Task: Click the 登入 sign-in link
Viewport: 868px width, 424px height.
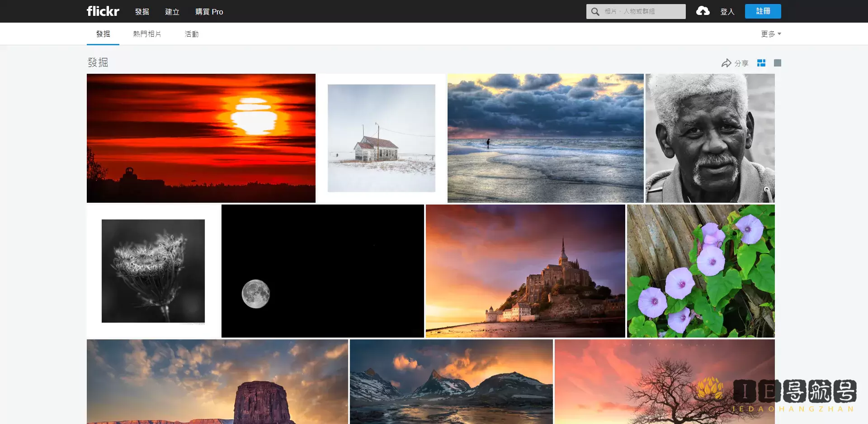Action: click(727, 11)
